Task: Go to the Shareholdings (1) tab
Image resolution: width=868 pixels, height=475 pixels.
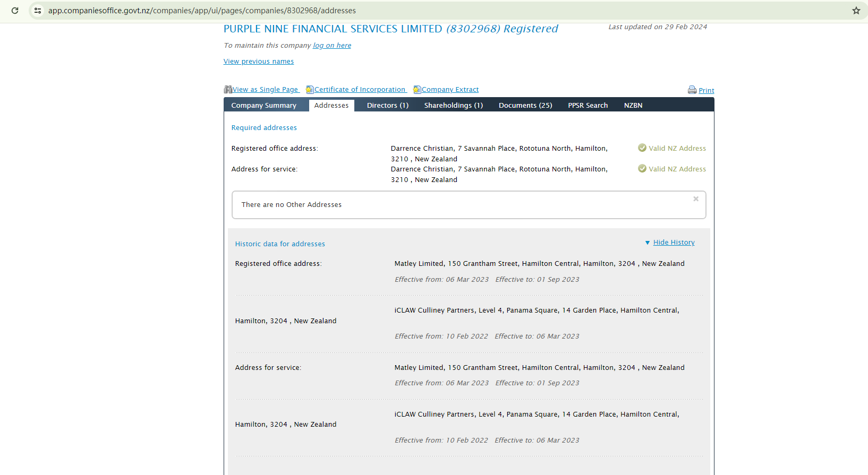Action: pos(454,106)
